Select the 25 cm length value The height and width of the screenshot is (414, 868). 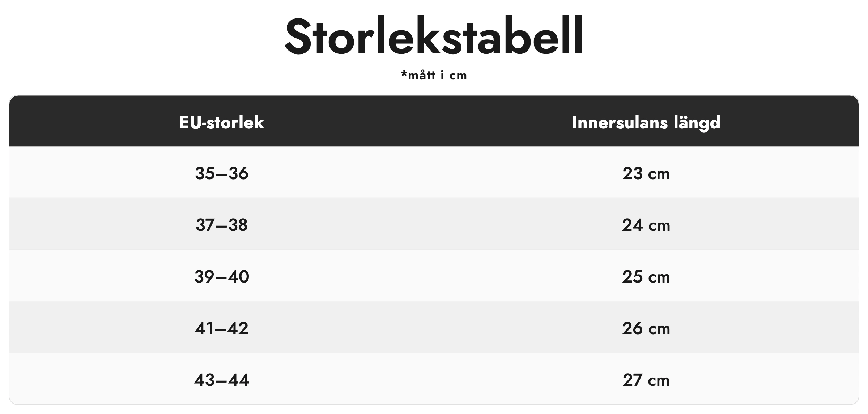tap(646, 276)
